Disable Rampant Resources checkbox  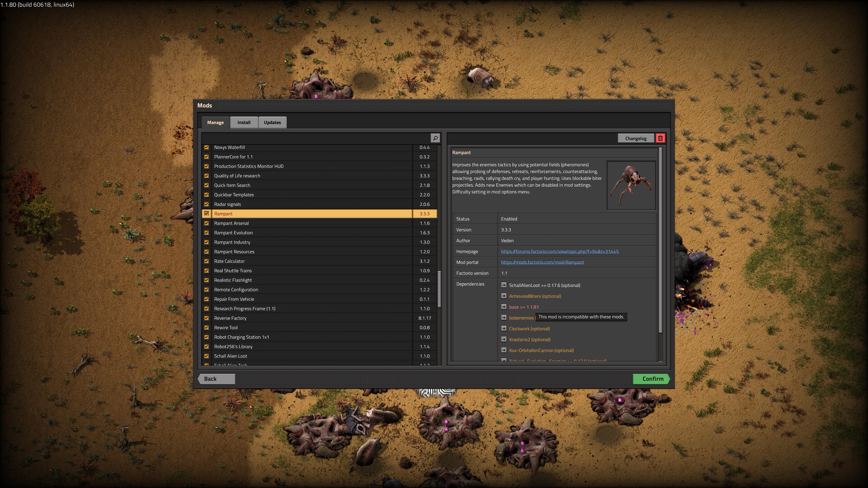207,251
